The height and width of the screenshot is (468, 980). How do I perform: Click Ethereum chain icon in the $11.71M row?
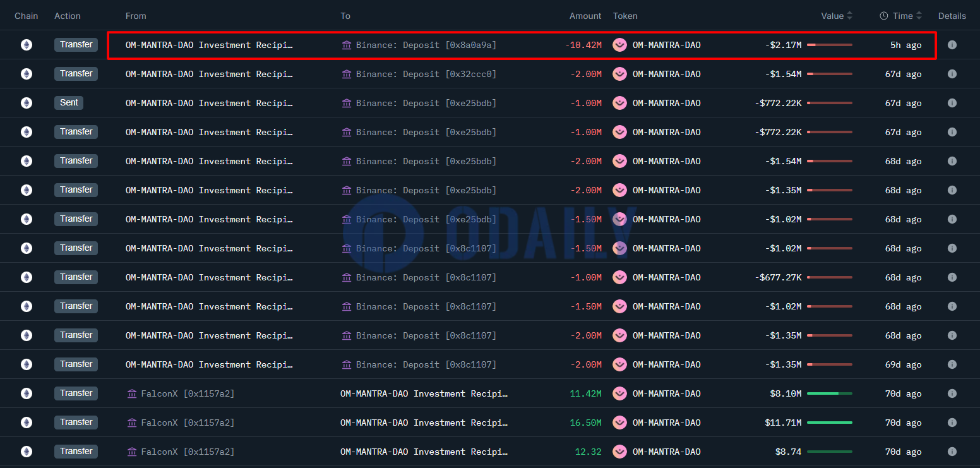coord(27,423)
